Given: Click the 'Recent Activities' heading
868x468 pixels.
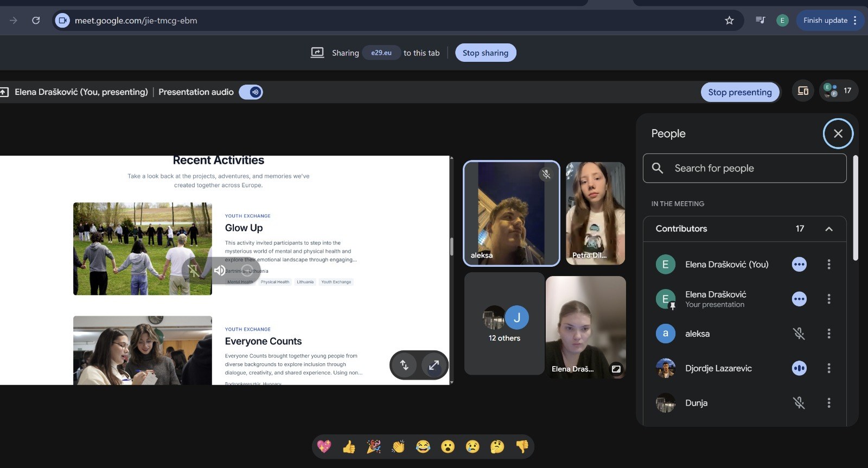Looking at the screenshot, I should pyautogui.click(x=219, y=161).
